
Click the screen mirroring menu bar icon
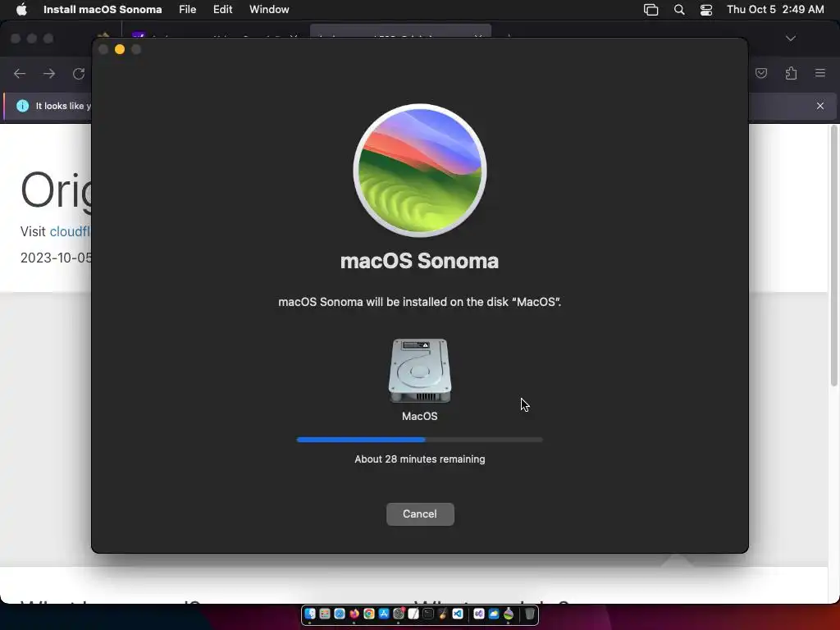pos(651,10)
